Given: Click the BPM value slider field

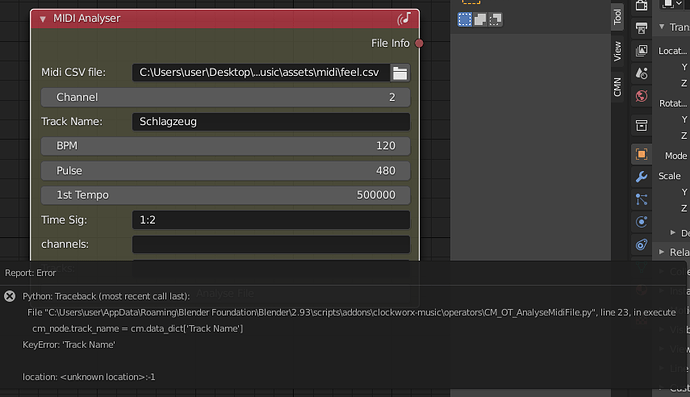Looking at the screenshot, I should 225,146.
